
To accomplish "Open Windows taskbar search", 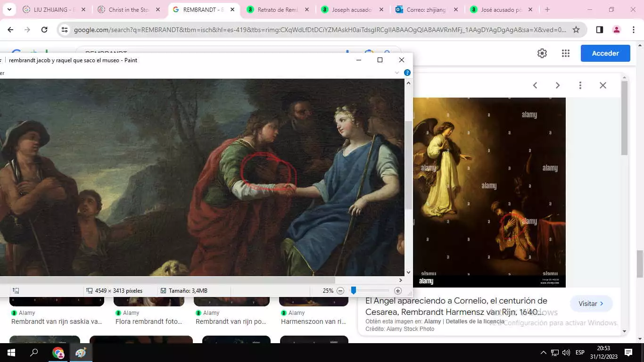I will (x=34, y=353).
